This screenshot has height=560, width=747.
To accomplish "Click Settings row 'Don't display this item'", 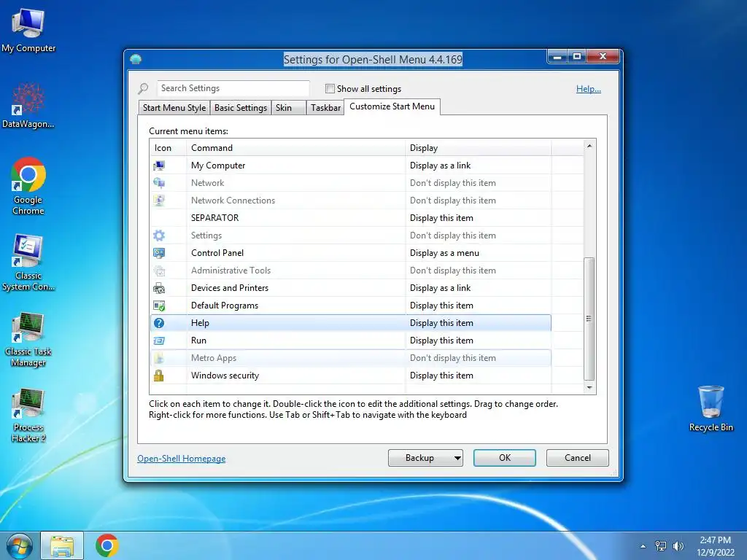I will coord(452,236).
